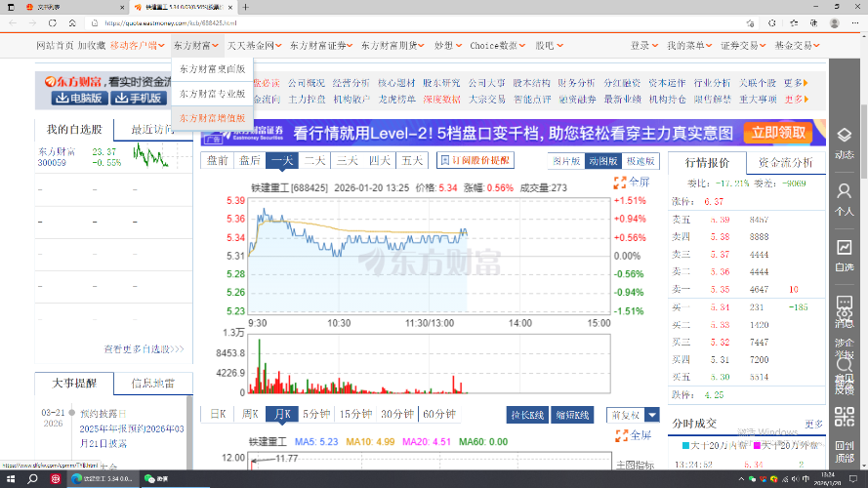Expand Choice数据 dropdown

[x=497, y=45]
